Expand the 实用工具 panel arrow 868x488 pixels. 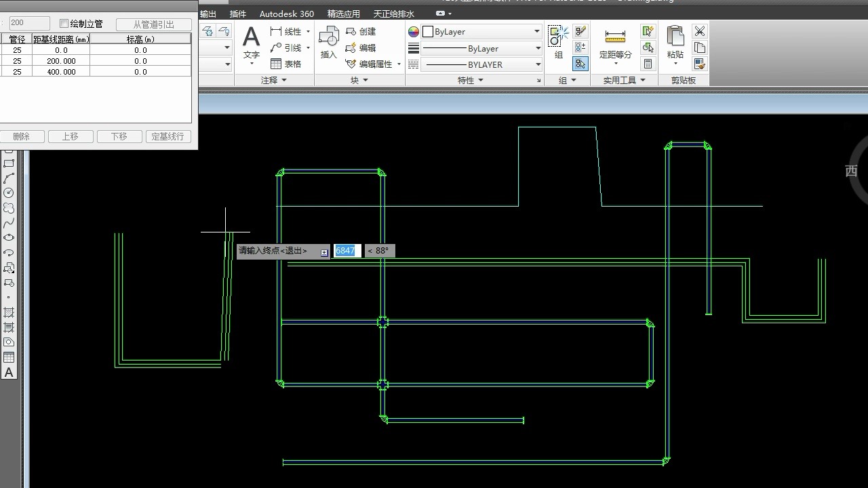pos(643,80)
